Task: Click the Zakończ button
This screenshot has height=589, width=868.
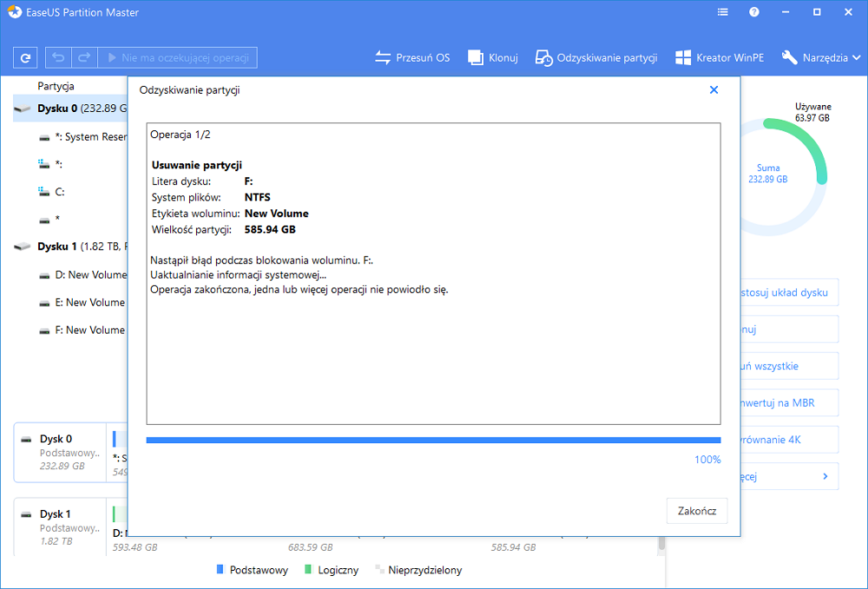Action: point(697,511)
